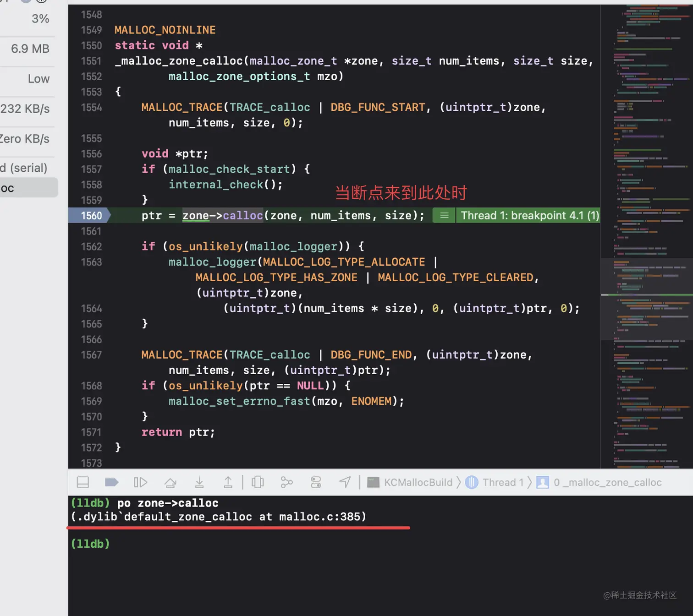Click the 'po zone->calloc' console command

(x=168, y=503)
